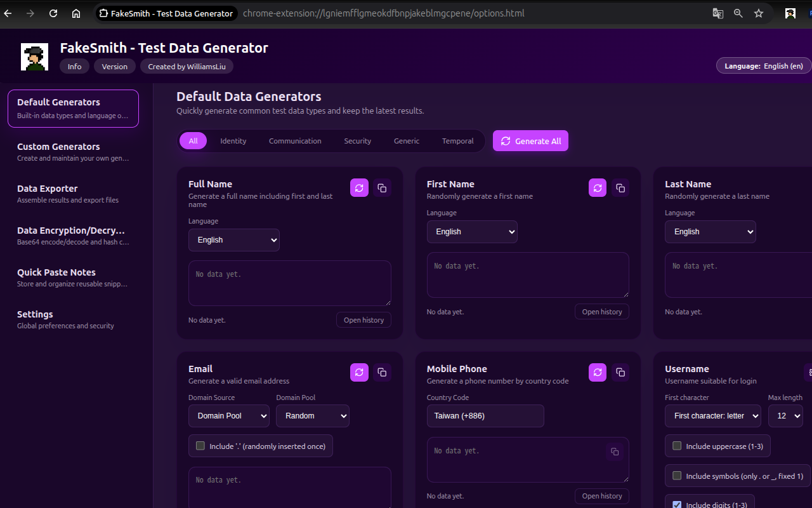Copy the First Name result
The height and width of the screenshot is (508, 812).
620,187
